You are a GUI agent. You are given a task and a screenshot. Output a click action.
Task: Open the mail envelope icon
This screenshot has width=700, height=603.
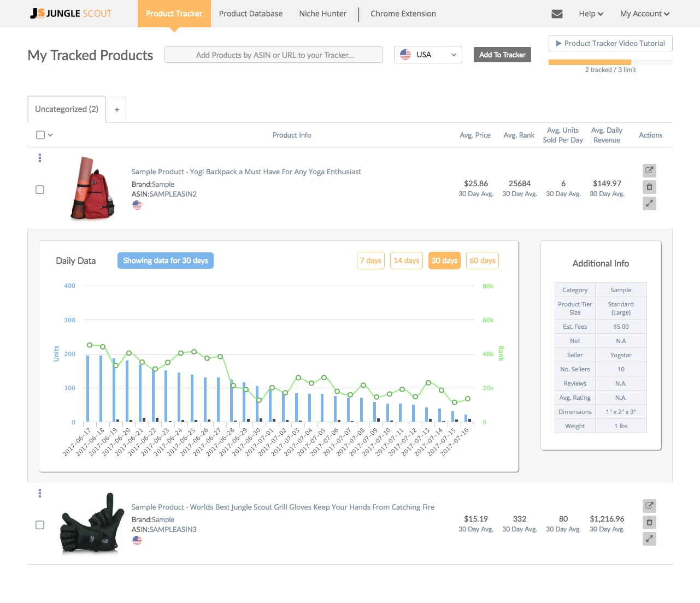[557, 14]
